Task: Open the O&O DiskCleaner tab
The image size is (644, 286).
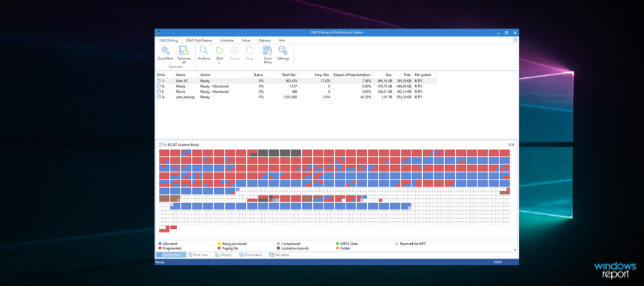Action: (x=199, y=40)
